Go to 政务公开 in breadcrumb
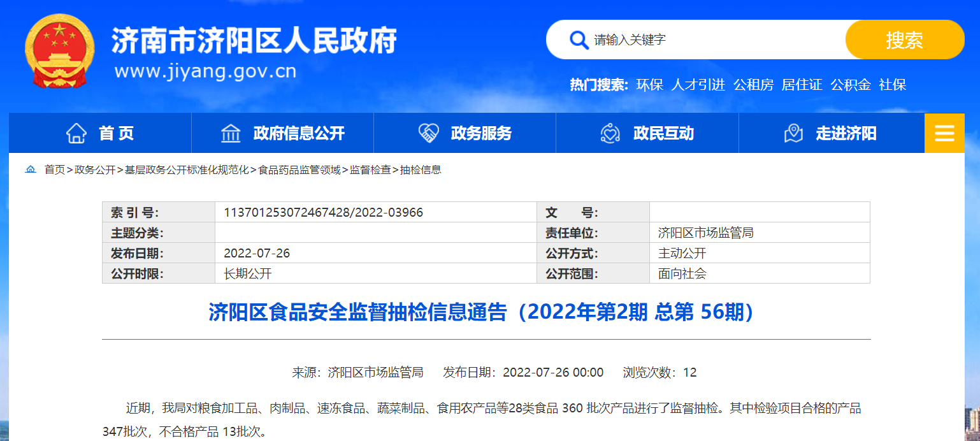The image size is (980, 441). tap(95, 170)
